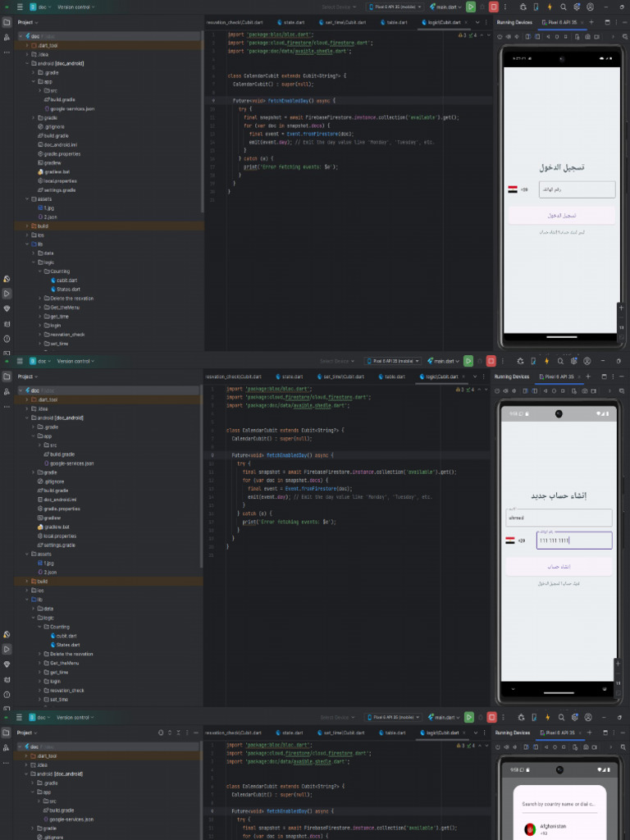This screenshot has width=630, height=840.
Task: Open the main.dart run configuration dropdown in top toolbar
Action: (444, 7)
